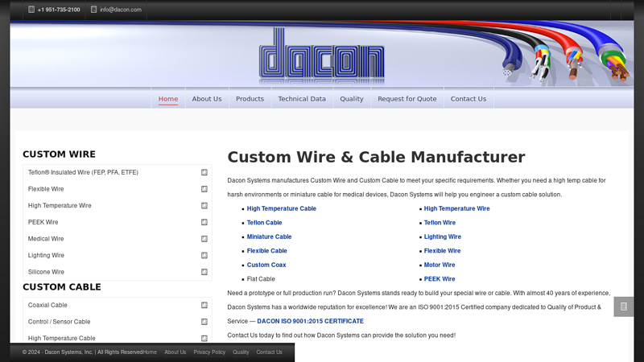
Task: Open Control / Sensor Cable sidebar link
Action: pyautogui.click(x=59, y=322)
